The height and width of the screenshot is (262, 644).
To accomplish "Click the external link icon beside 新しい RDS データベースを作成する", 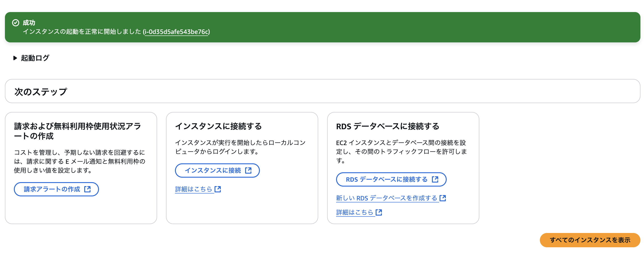I will coord(443,198).
